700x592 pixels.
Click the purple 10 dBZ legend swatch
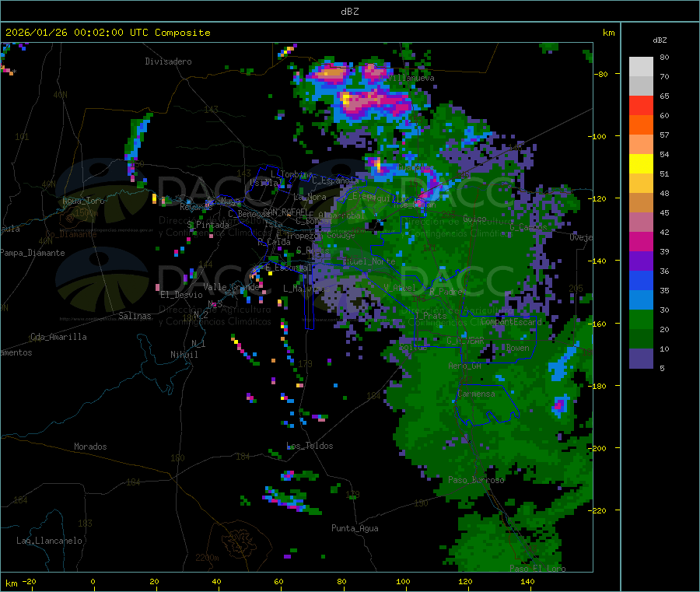(x=641, y=359)
